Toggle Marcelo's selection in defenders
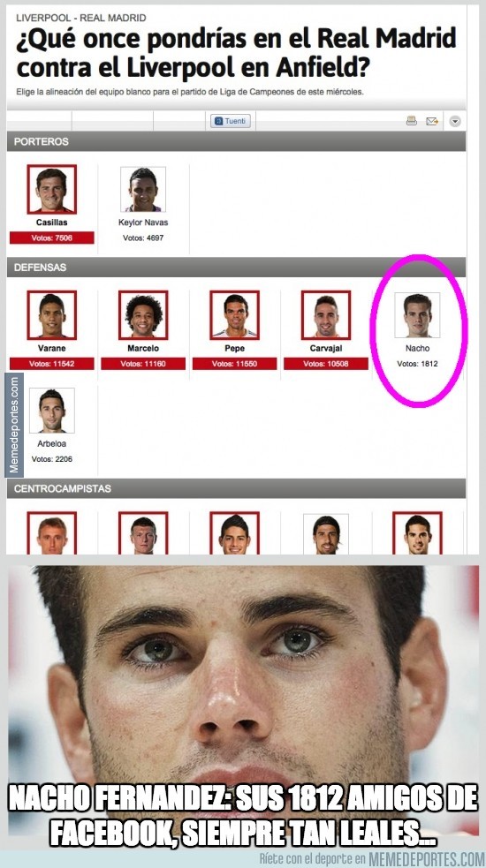Image resolution: width=486 pixels, height=868 pixels. click(143, 315)
